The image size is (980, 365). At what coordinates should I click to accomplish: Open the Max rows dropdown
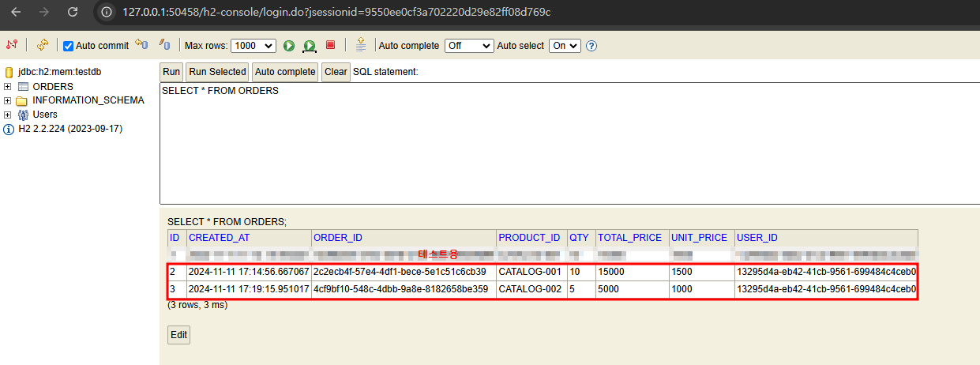(253, 46)
